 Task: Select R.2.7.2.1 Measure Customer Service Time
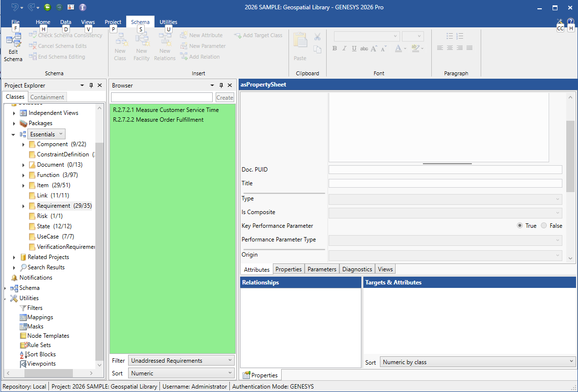point(166,110)
